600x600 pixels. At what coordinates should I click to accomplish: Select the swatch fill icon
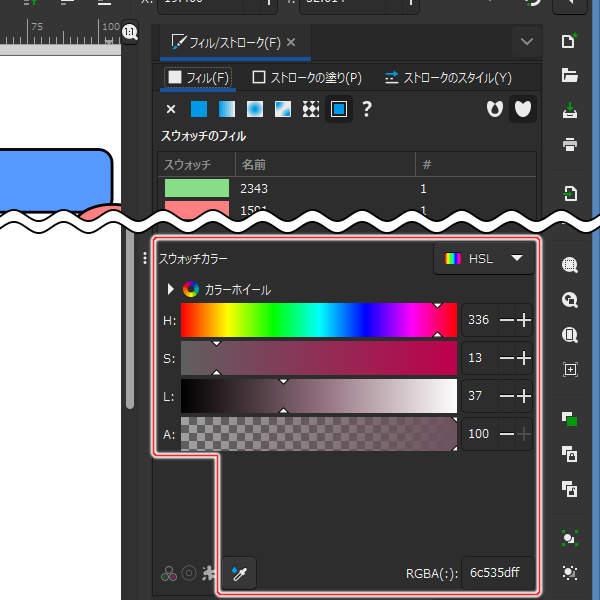(x=339, y=109)
